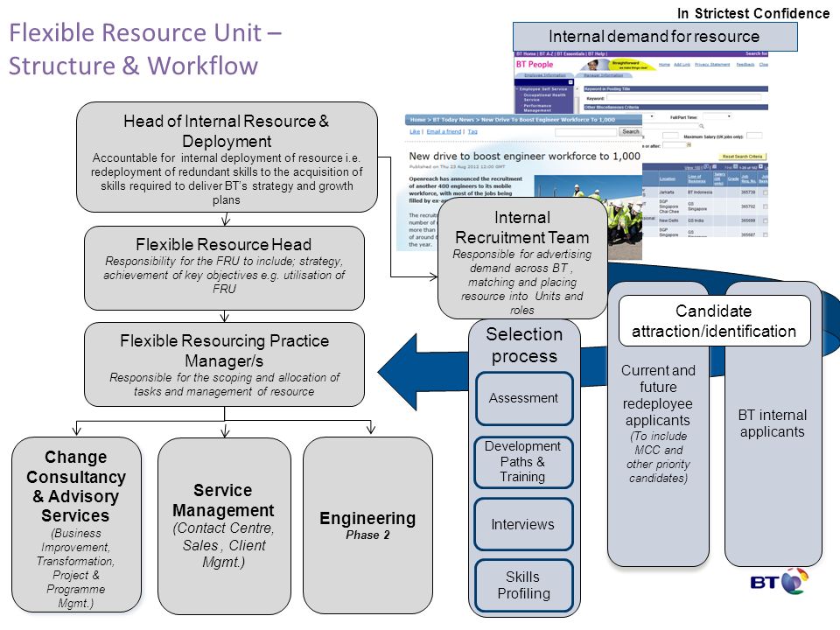Click the Development Paths & Training box
Image resolution: width=840 pixels, height=630 pixels.
523,462
